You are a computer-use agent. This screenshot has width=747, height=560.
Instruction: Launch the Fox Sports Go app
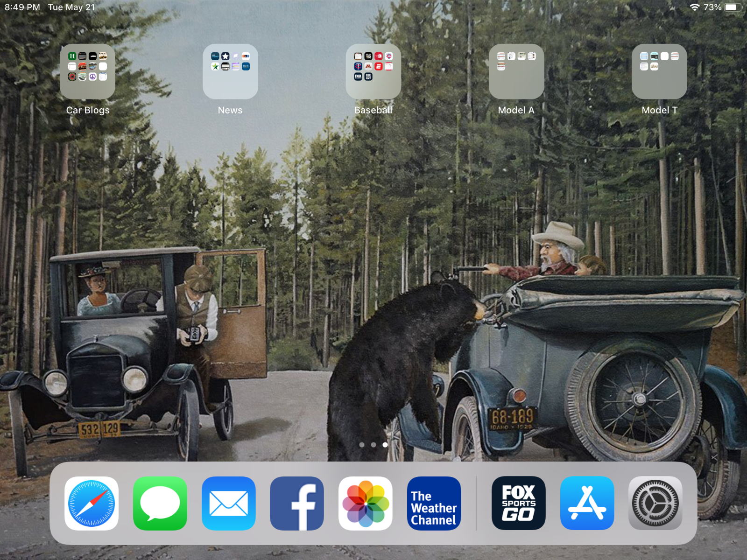pos(518,504)
